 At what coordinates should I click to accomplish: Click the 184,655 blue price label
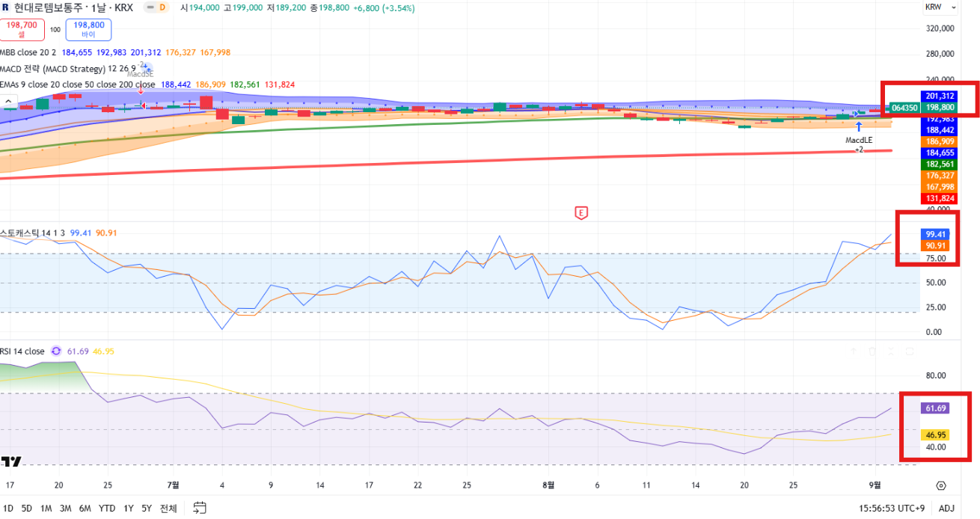940,153
